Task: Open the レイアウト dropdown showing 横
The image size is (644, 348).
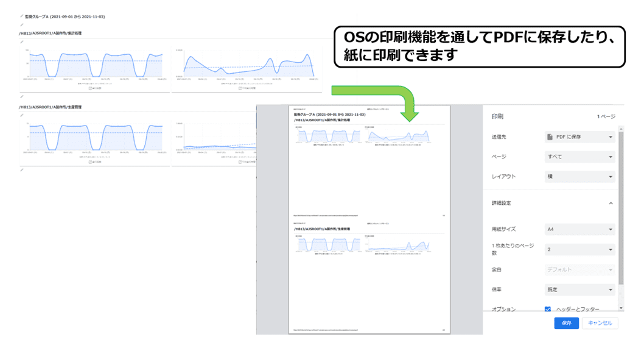Action: (x=579, y=177)
